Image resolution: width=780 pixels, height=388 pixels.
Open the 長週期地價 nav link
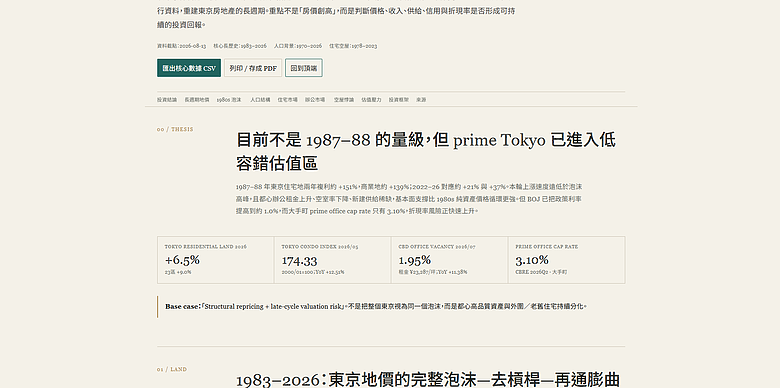[197, 99]
